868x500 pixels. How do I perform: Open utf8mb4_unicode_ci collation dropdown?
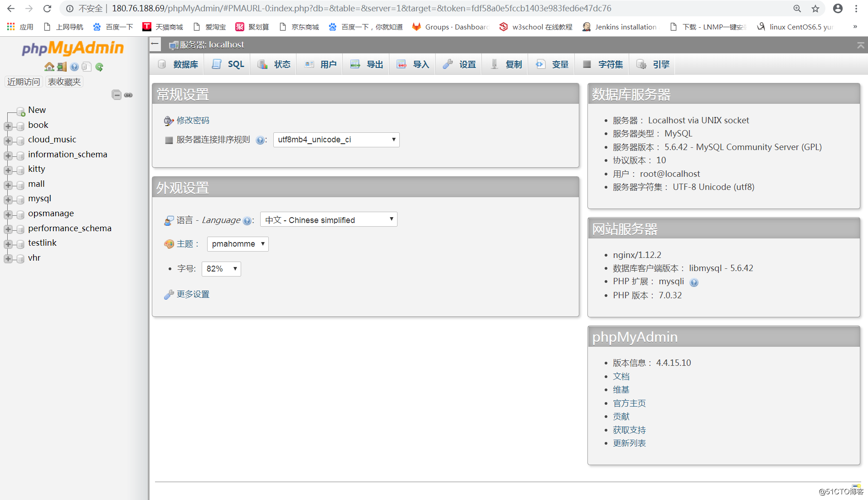336,140
